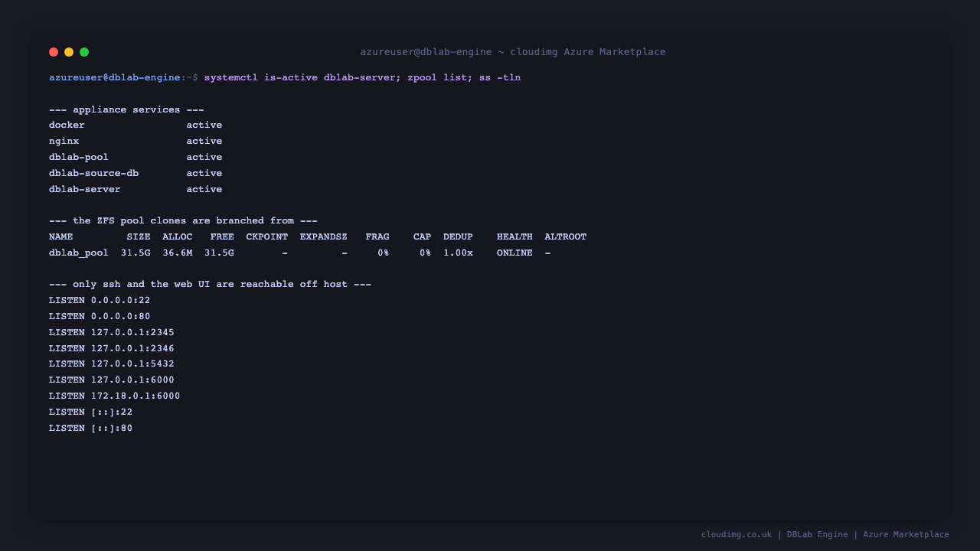Image resolution: width=980 pixels, height=551 pixels.
Task: Click the dblab-server service row name
Action: click(x=84, y=189)
